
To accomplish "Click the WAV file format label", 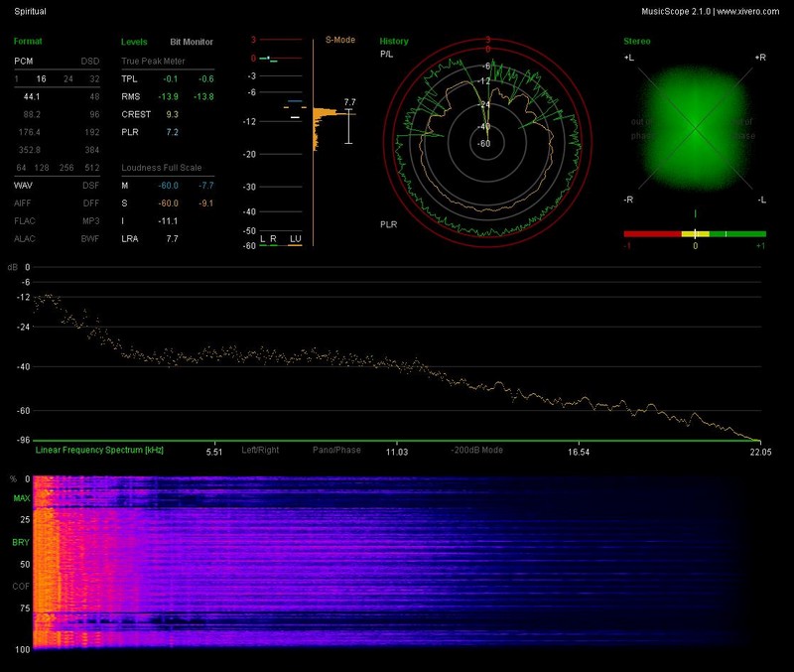I will click(x=23, y=186).
